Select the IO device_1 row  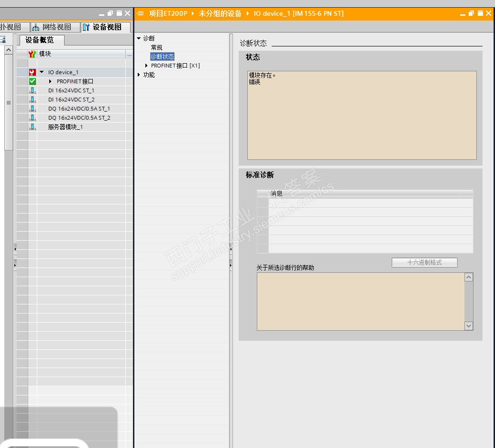point(75,72)
